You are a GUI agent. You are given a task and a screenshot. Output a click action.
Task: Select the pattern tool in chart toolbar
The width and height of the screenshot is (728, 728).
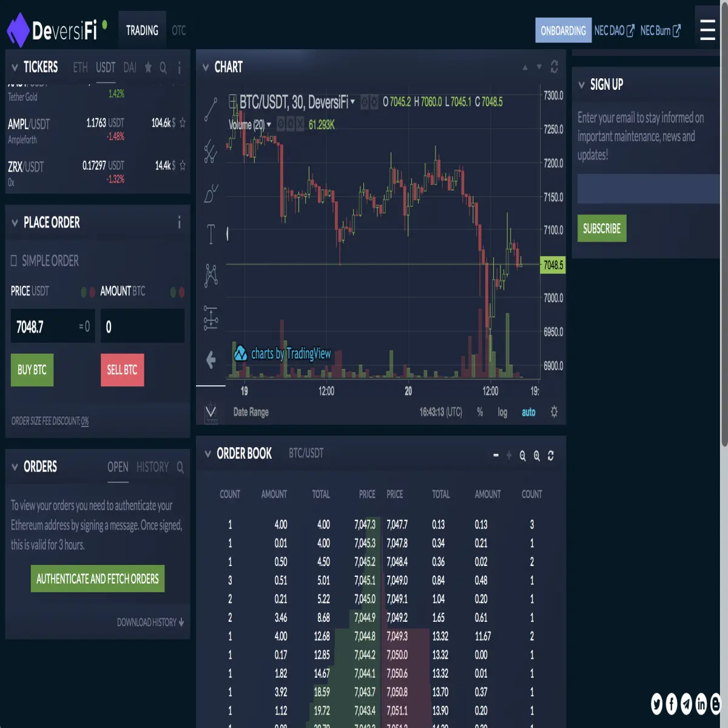pyautogui.click(x=211, y=275)
